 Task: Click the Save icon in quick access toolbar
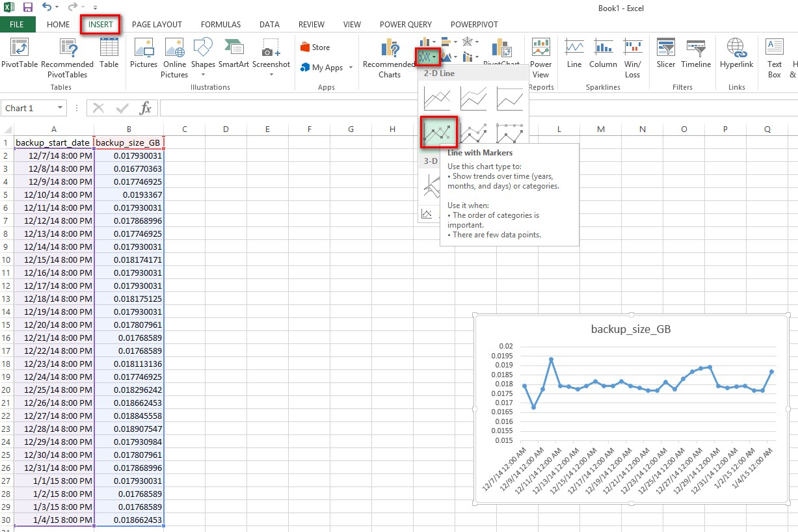pos(27,7)
